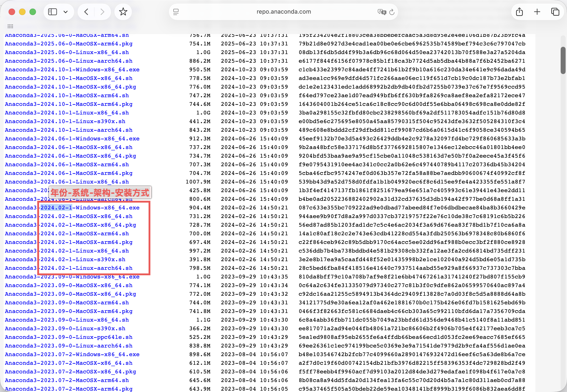567x392 pixels.
Task: Download Anaconda3-2024.10-1-Linux-x86_64.sh
Action: pyautogui.click(x=67, y=113)
